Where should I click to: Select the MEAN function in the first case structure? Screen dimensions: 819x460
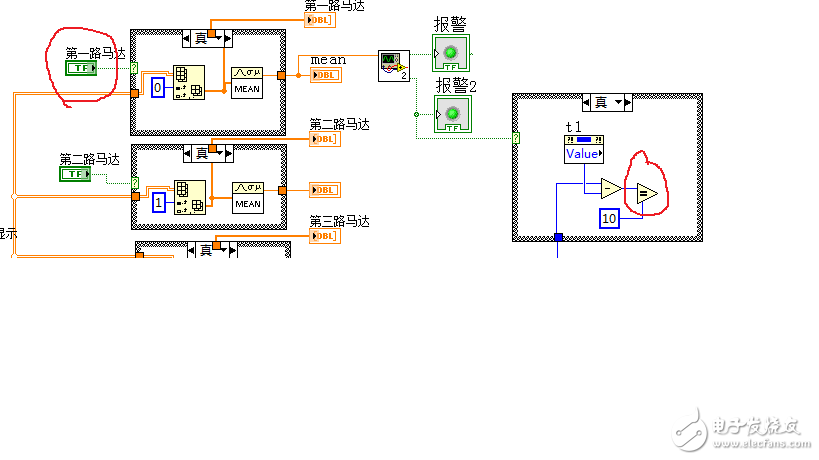[247, 83]
